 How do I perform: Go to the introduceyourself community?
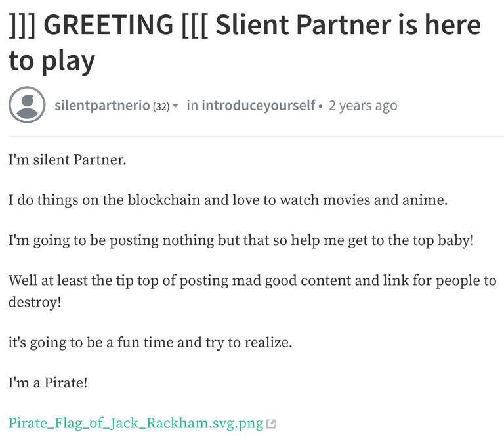(x=259, y=106)
